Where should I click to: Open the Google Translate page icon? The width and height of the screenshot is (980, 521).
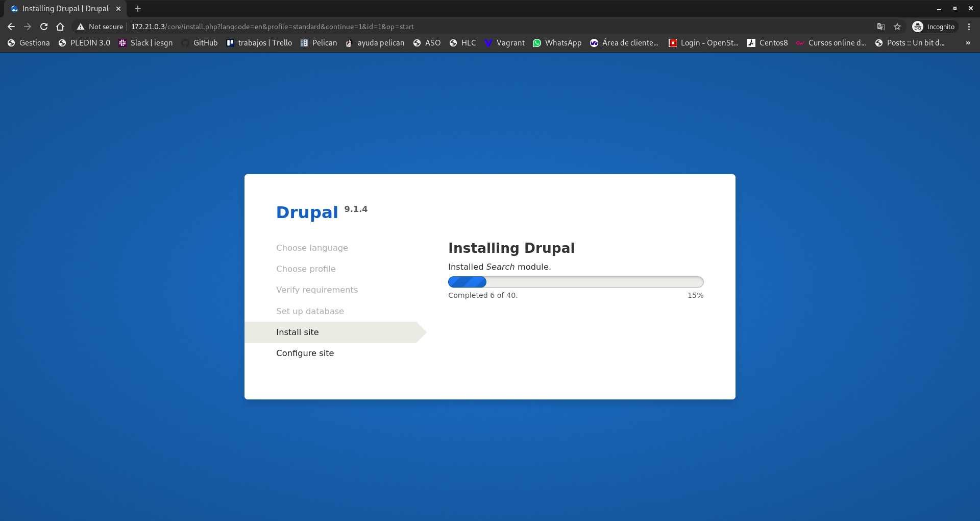click(880, 27)
